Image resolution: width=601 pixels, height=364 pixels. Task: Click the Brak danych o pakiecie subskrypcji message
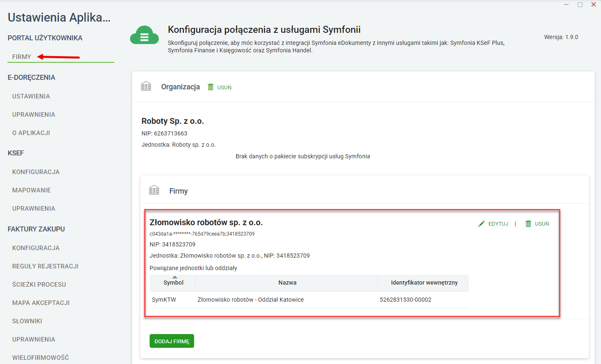point(303,156)
